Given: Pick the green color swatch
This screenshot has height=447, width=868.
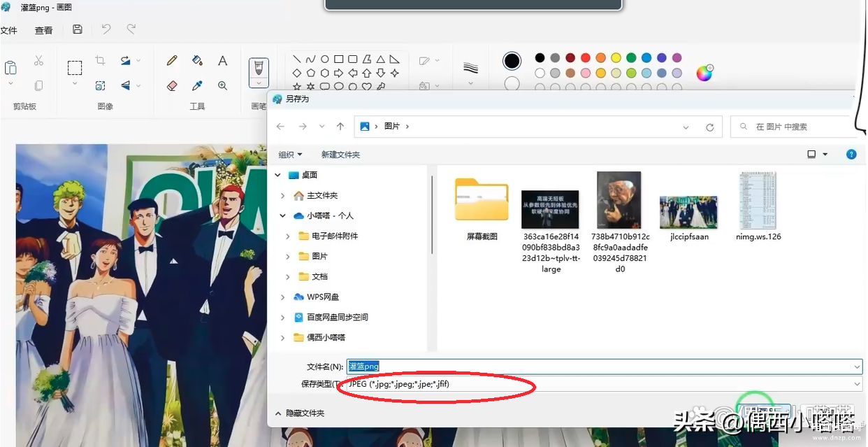Looking at the screenshot, I should click(632, 58).
